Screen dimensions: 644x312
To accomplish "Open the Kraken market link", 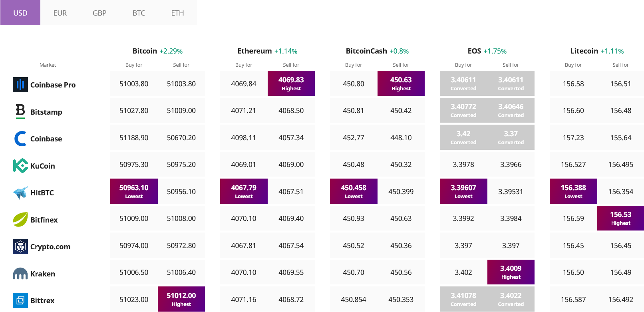I will [43, 274].
